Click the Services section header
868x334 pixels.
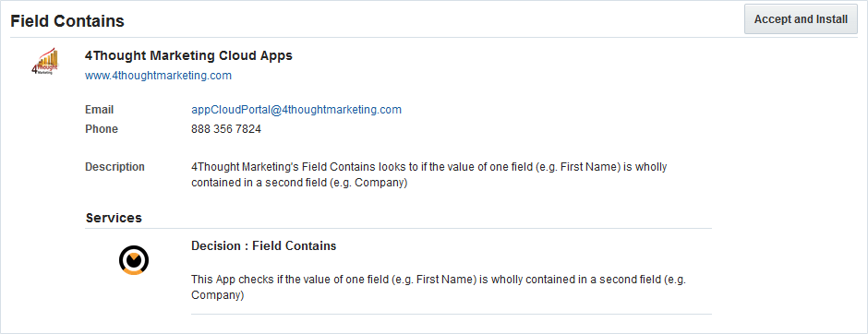114,218
